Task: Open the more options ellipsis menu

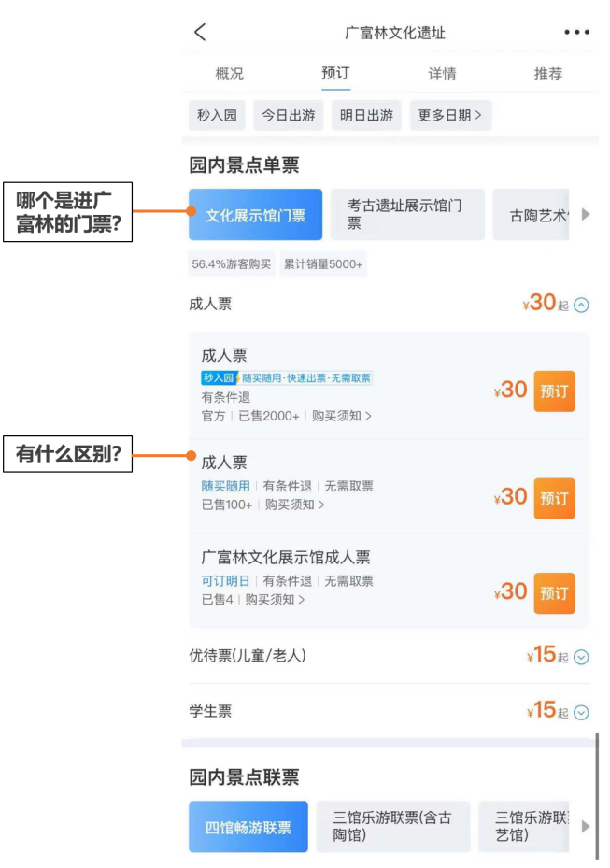Action: (576, 31)
